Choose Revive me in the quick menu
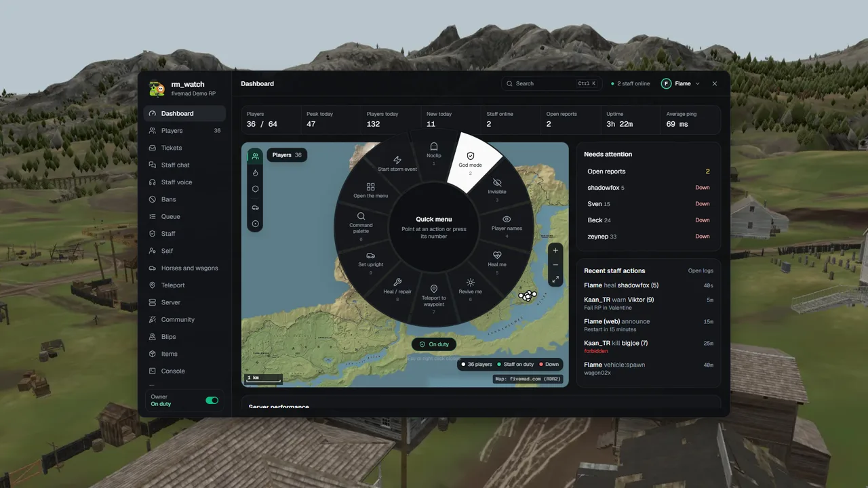Image resolution: width=868 pixels, height=488 pixels. pyautogui.click(x=470, y=290)
